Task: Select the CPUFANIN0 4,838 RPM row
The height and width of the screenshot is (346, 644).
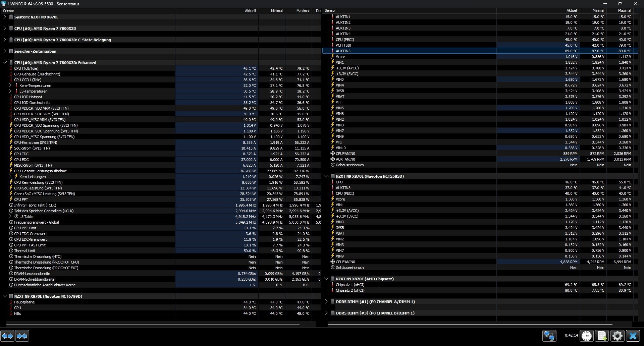Action: pyautogui.click(x=480, y=262)
